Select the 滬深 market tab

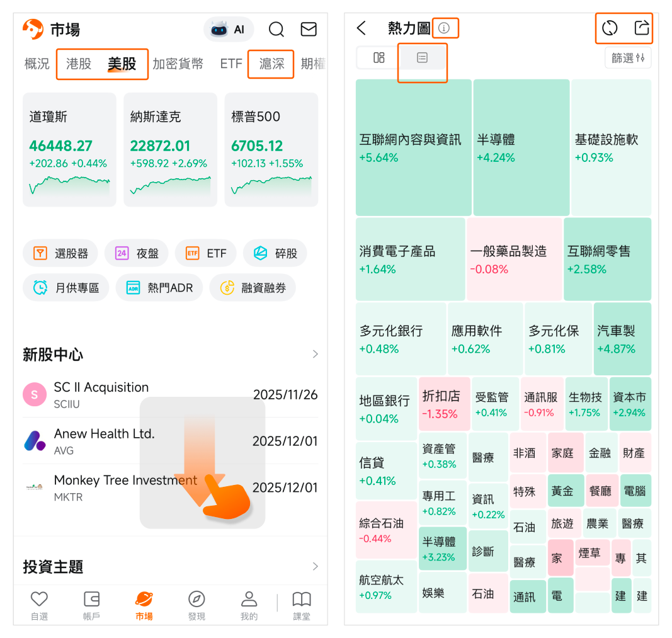point(271,64)
